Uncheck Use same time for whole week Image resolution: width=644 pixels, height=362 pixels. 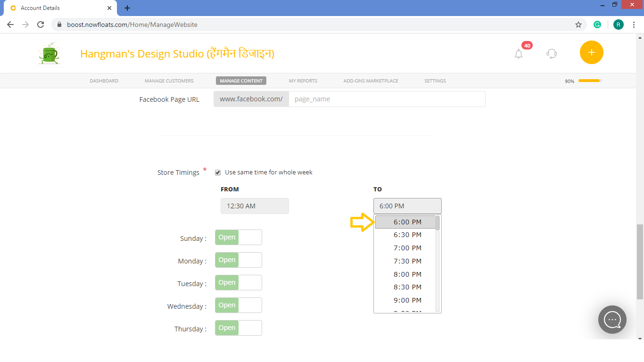(x=217, y=172)
